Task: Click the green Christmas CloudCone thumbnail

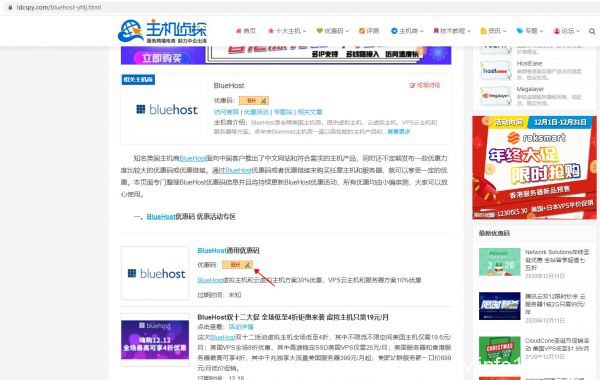Action: coord(500,350)
